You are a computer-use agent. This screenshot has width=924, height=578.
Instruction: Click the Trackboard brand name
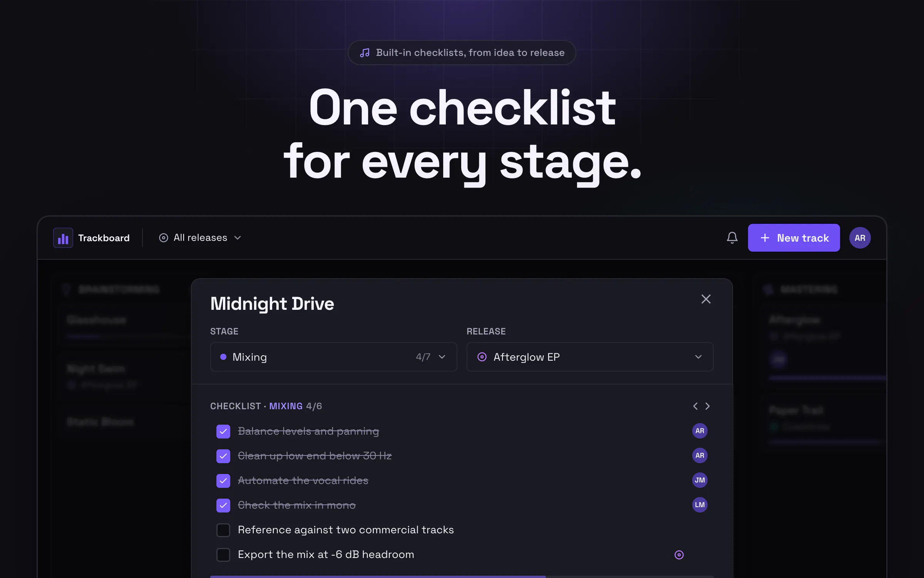(104, 238)
